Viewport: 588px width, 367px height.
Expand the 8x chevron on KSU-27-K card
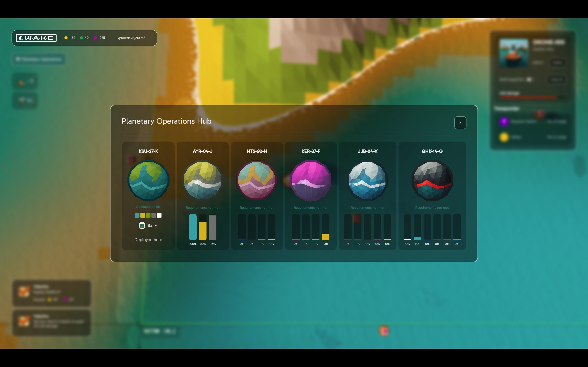pyautogui.click(x=156, y=225)
